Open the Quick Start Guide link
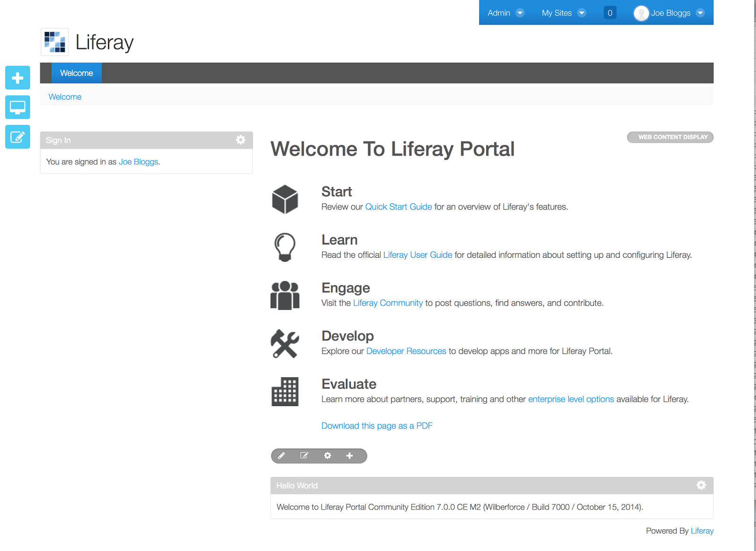The height and width of the screenshot is (551, 756). click(398, 207)
